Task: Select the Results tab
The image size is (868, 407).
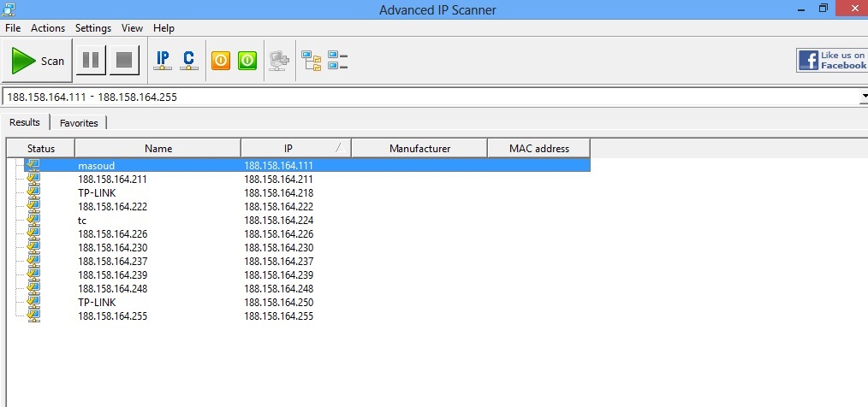Action: click(x=25, y=122)
